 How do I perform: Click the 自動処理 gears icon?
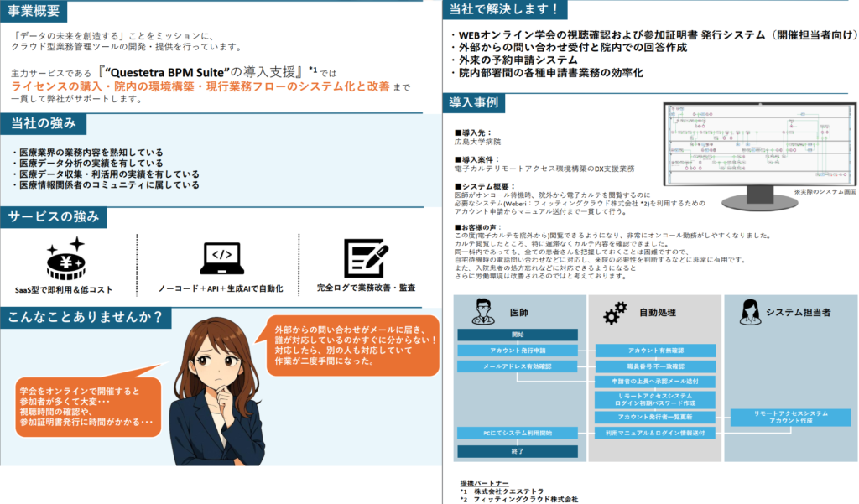[615, 313]
